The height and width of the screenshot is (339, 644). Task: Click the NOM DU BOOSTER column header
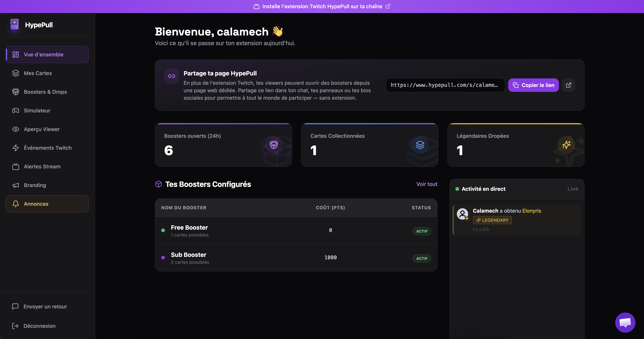(x=184, y=208)
